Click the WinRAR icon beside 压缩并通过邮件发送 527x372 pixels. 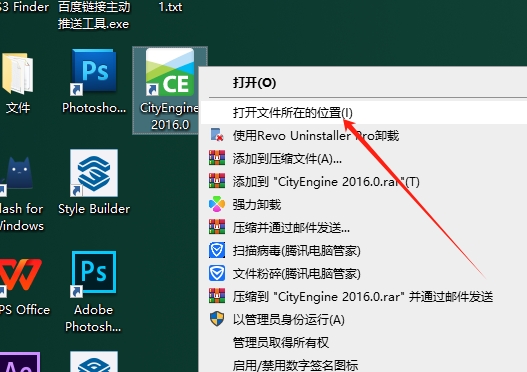click(217, 227)
